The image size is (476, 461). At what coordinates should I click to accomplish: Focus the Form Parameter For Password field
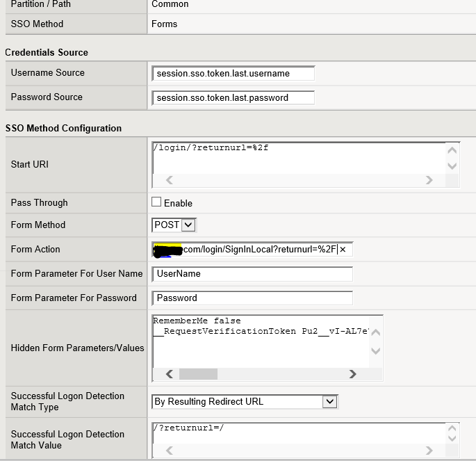tap(252, 298)
